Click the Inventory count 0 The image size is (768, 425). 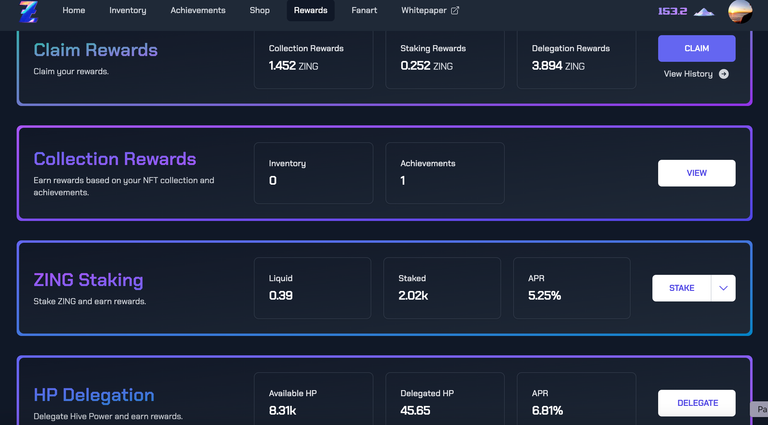(x=273, y=181)
